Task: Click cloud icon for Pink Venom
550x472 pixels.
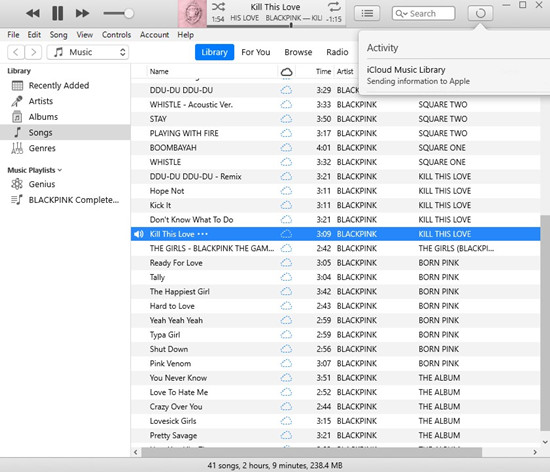Action: coord(286,364)
